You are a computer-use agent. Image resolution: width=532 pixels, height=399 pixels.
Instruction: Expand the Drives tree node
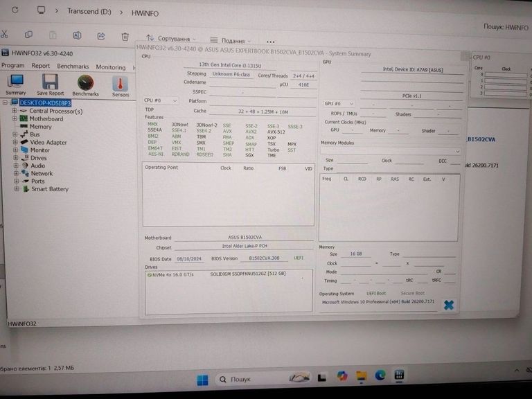coord(15,158)
